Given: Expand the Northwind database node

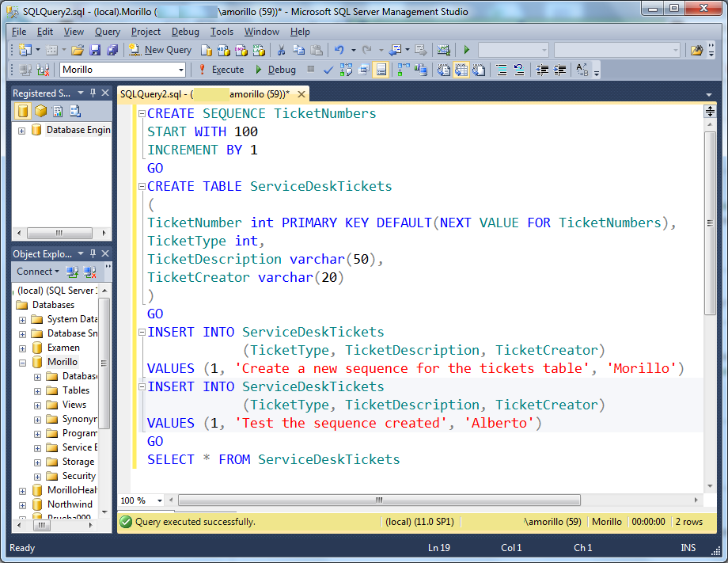Looking at the screenshot, I should pyautogui.click(x=22, y=505).
